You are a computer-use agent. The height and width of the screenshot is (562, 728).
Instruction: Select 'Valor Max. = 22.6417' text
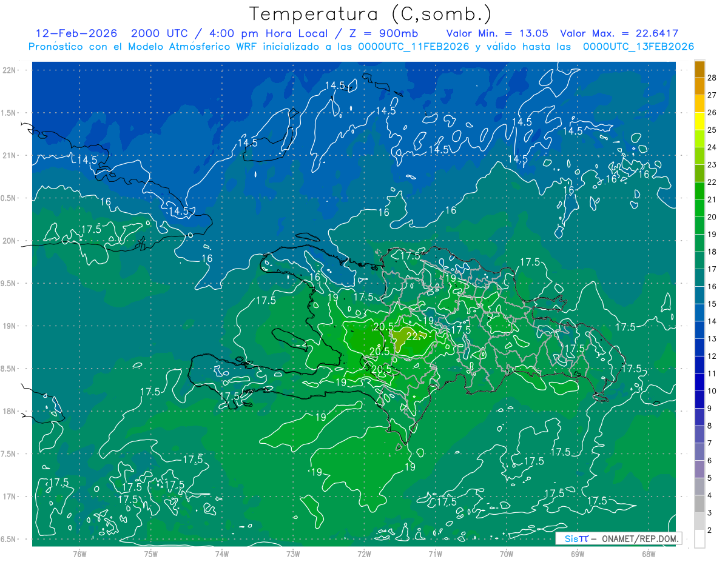click(x=619, y=33)
